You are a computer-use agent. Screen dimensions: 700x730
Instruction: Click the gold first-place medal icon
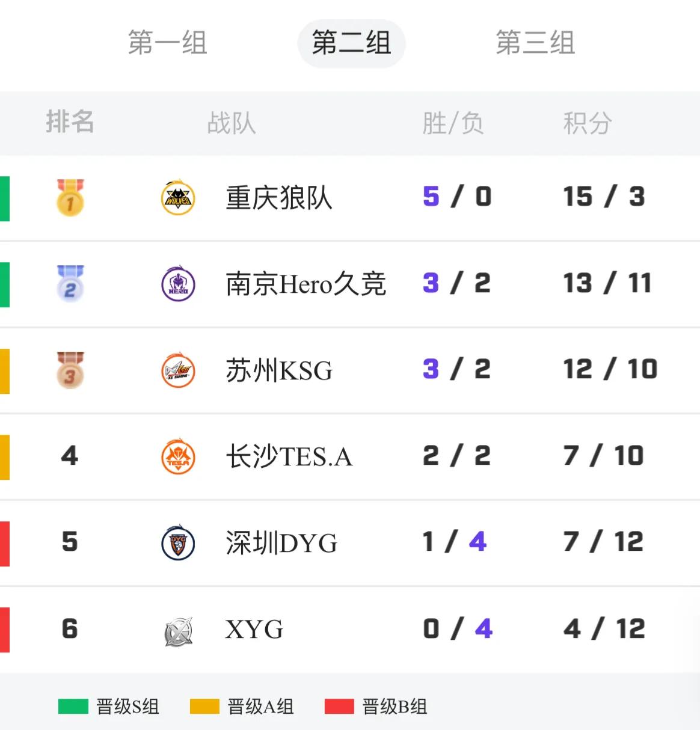tap(70, 197)
